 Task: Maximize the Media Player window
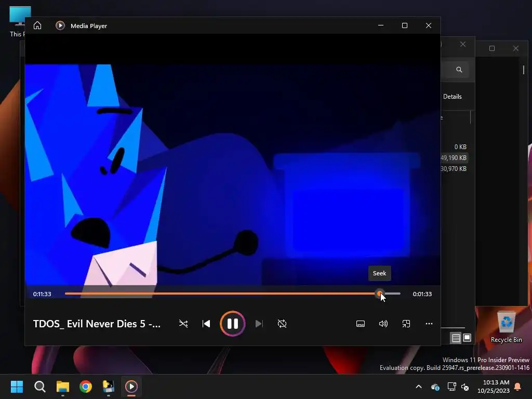404,25
